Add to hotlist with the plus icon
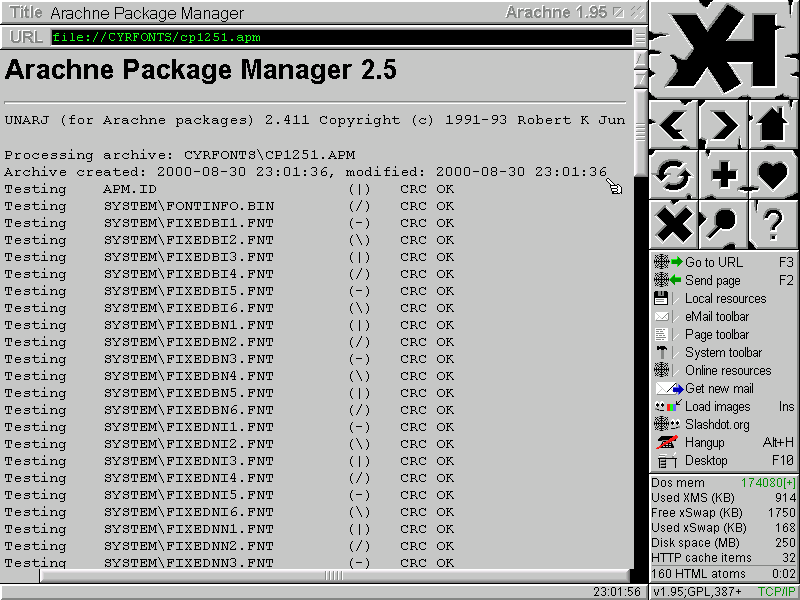This screenshot has width=800, height=600. 723,175
